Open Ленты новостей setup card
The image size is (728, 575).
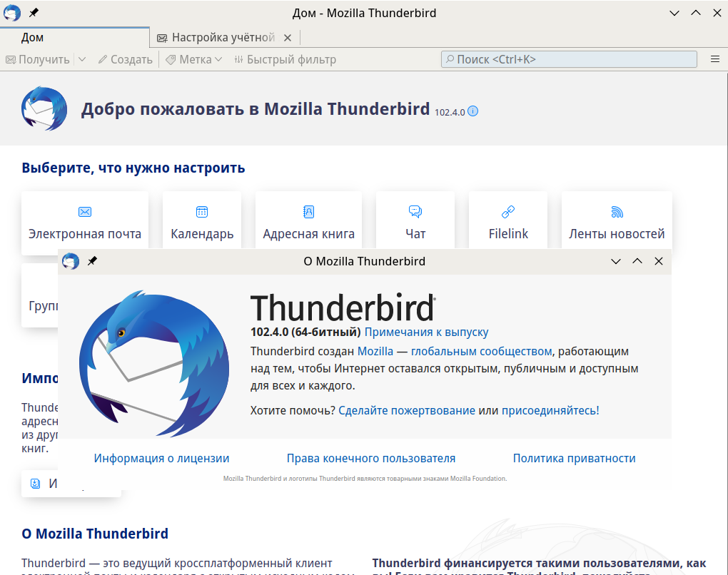click(x=617, y=220)
